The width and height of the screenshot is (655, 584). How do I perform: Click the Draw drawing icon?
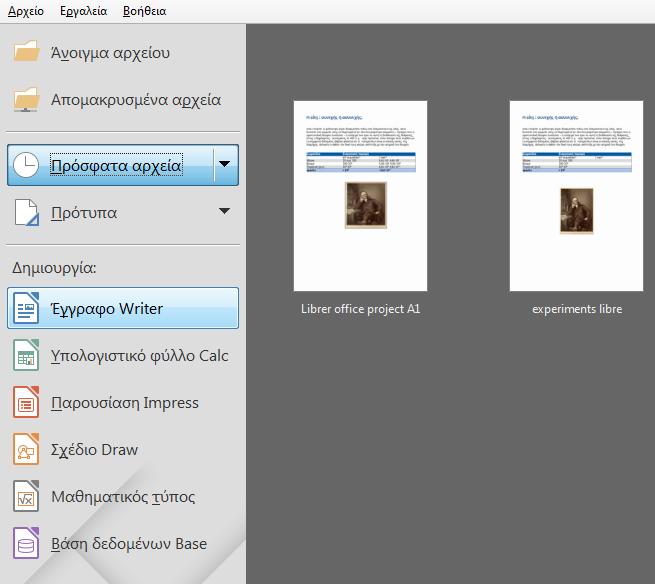pos(26,449)
